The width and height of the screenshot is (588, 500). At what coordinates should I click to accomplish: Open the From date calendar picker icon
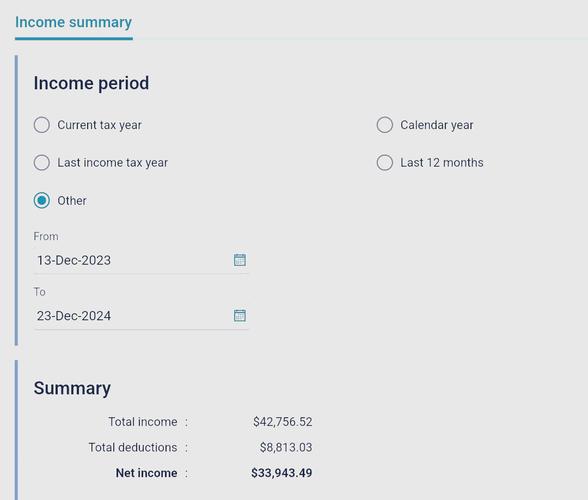240,260
